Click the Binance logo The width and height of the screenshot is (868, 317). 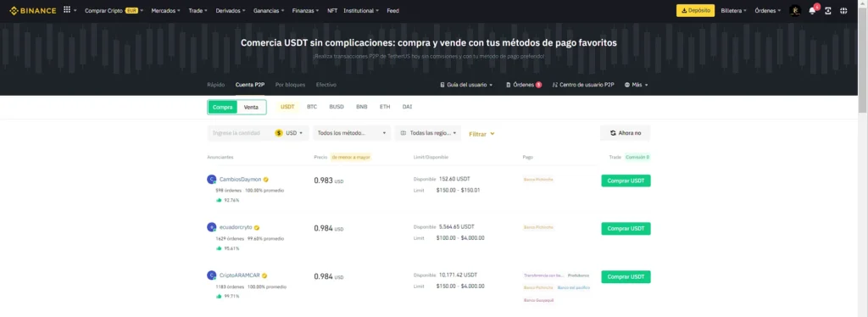[x=33, y=10]
